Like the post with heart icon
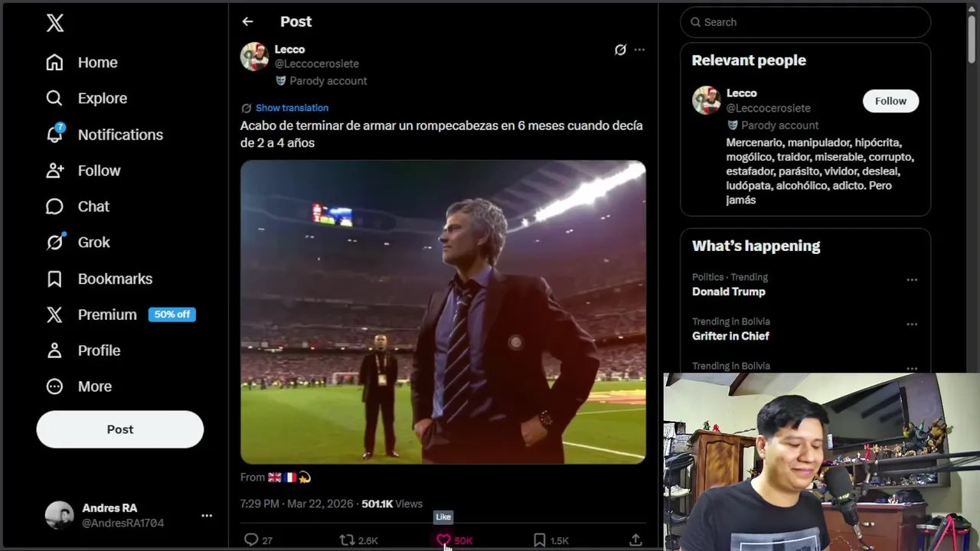 tap(443, 540)
